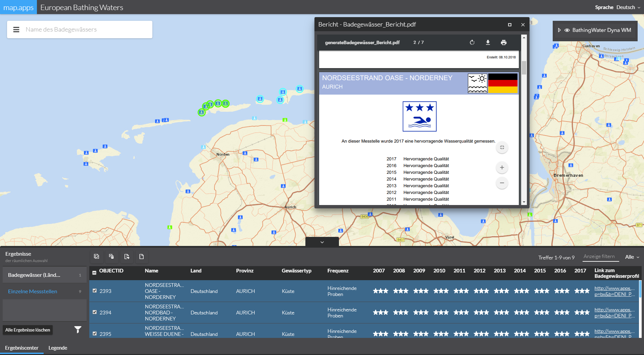The width and height of the screenshot is (644, 355).
Task: Open the profile link for row 2395
Action: [614, 333]
